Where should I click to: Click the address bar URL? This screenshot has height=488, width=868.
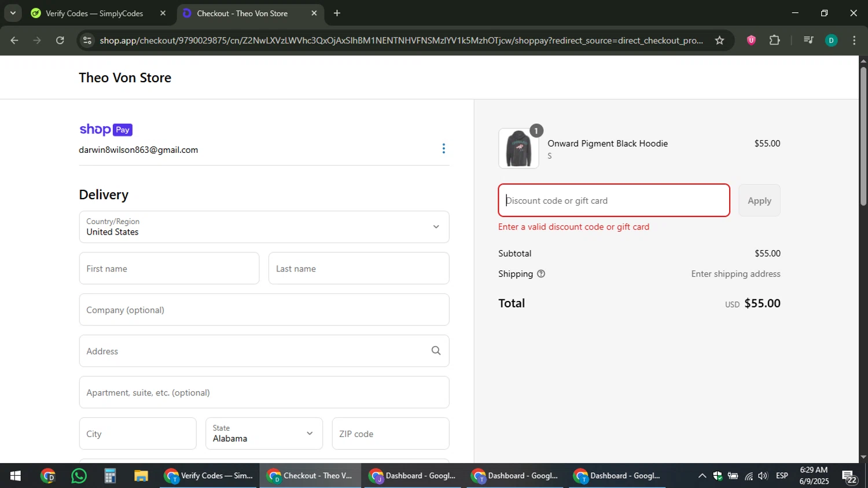(401, 41)
